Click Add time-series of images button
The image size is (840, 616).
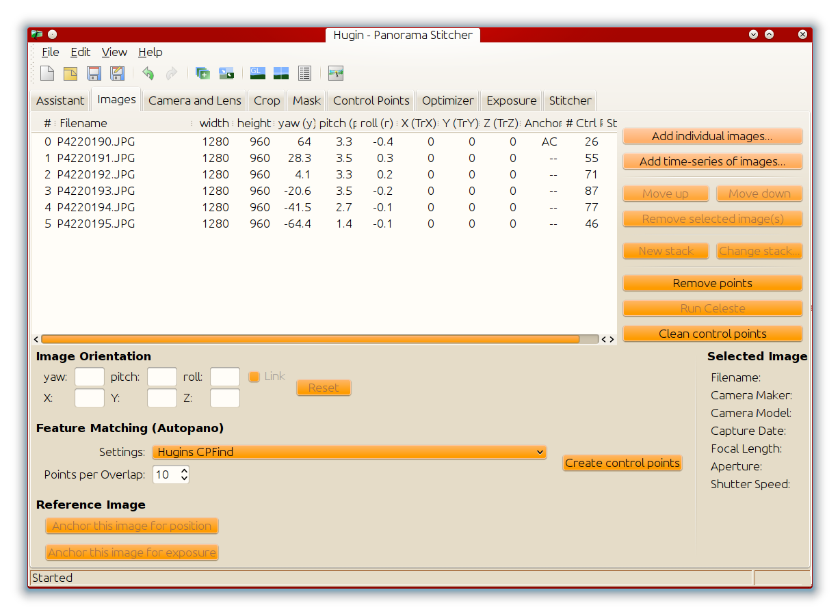[x=712, y=161]
